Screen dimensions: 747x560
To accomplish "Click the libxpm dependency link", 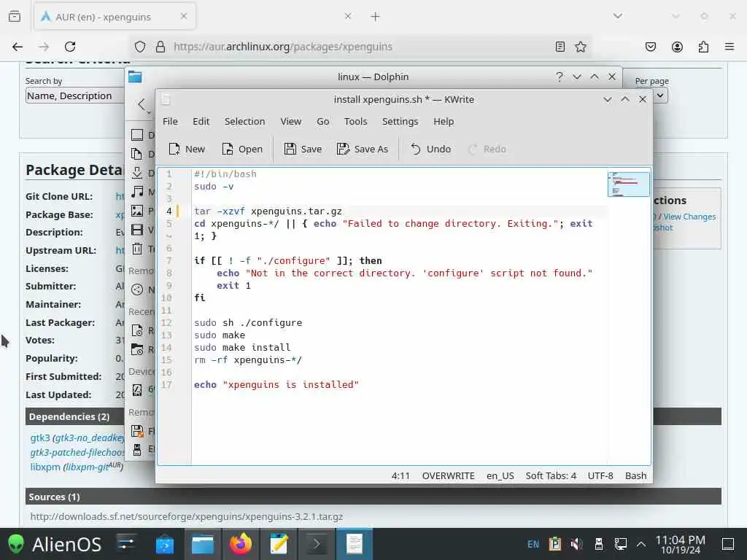I will point(45,467).
